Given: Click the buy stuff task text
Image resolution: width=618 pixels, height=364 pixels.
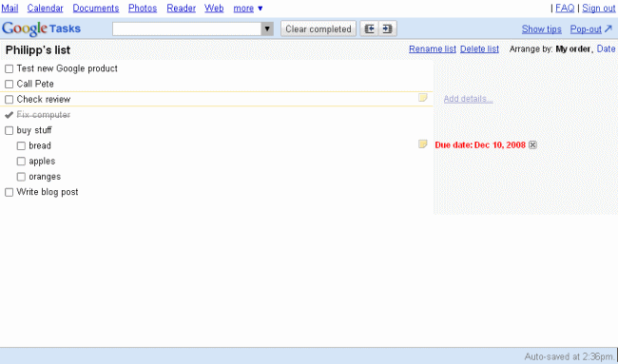Looking at the screenshot, I should [34, 130].
